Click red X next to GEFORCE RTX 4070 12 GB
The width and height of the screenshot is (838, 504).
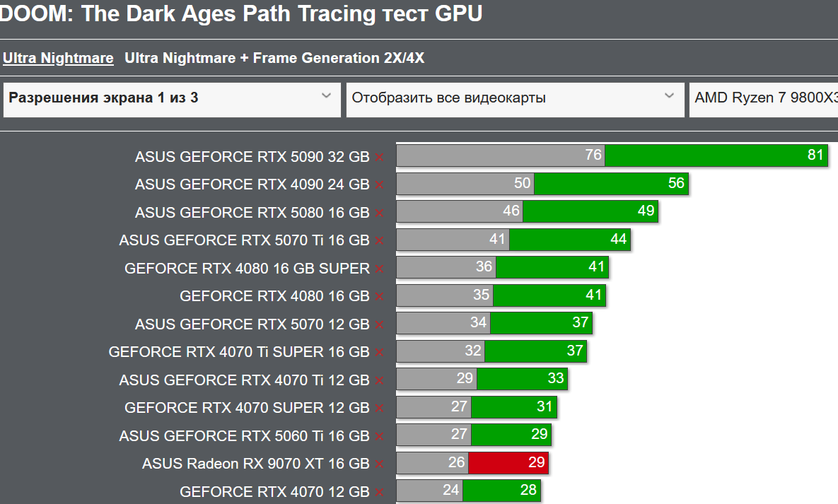(x=380, y=492)
